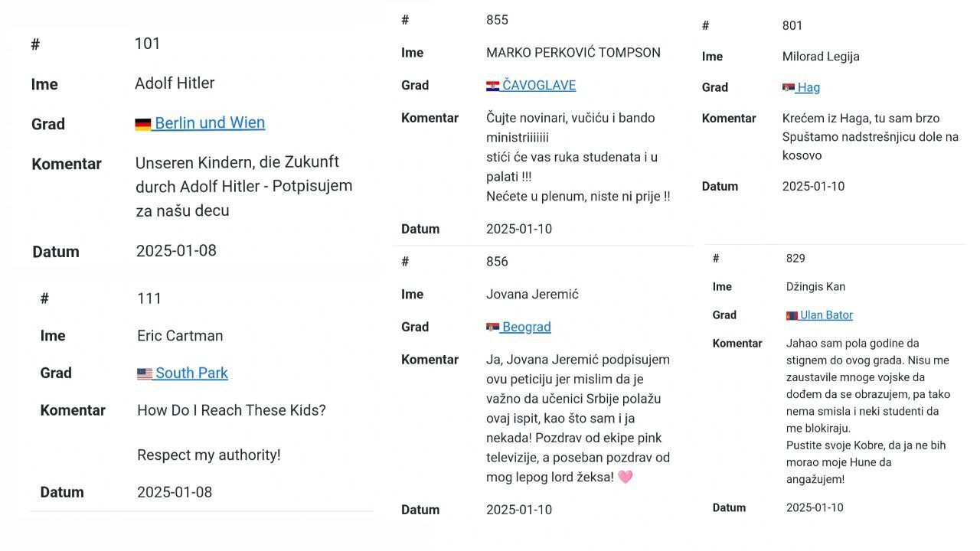980x551 pixels.
Task: Follow the Hag city link
Action: point(808,87)
